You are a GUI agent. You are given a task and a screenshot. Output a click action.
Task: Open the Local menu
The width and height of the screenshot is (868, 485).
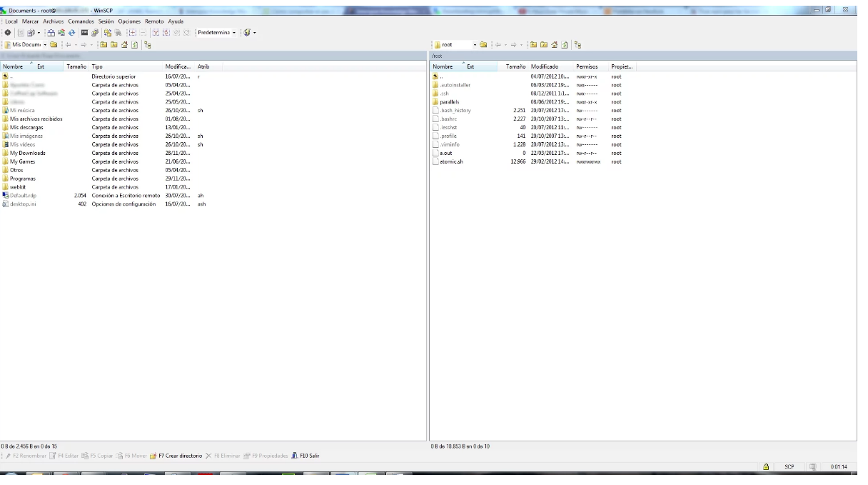click(x=11, y=21)
